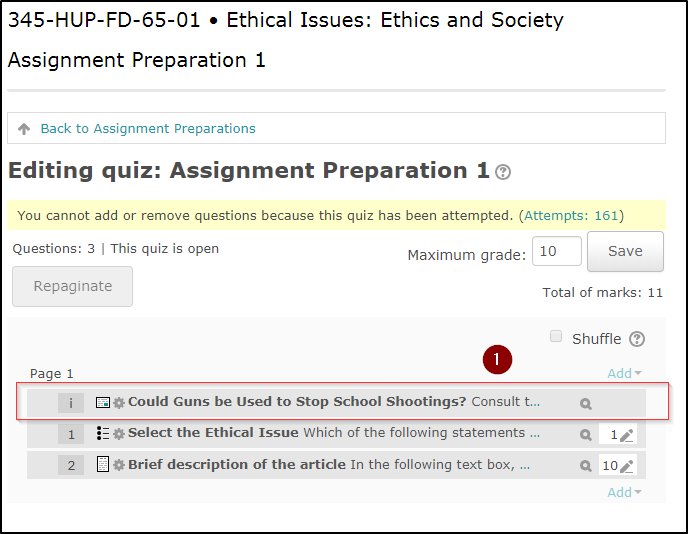Image resolution: width=688 pixels, height=534 pixels.
Task: Edit maximum mark pencil for question 2
Action: click(x=627, y=466)
